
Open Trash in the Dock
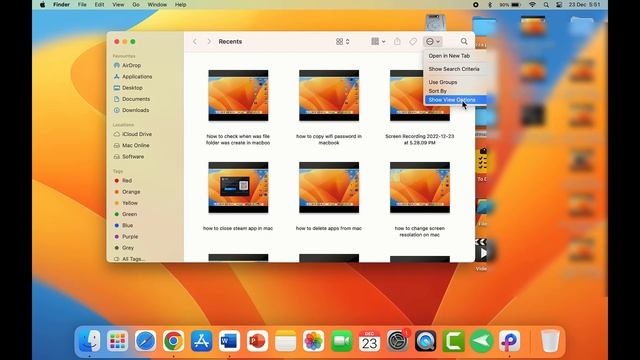click(x=550, y=341)
